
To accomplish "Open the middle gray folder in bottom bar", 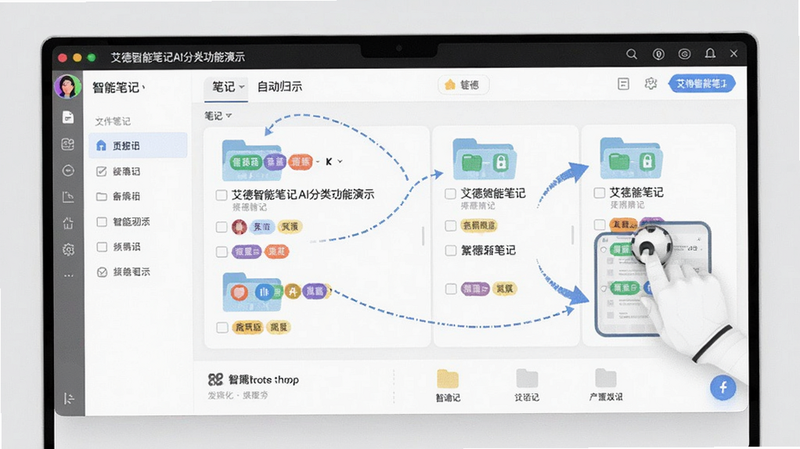I will tap(527, 379).
